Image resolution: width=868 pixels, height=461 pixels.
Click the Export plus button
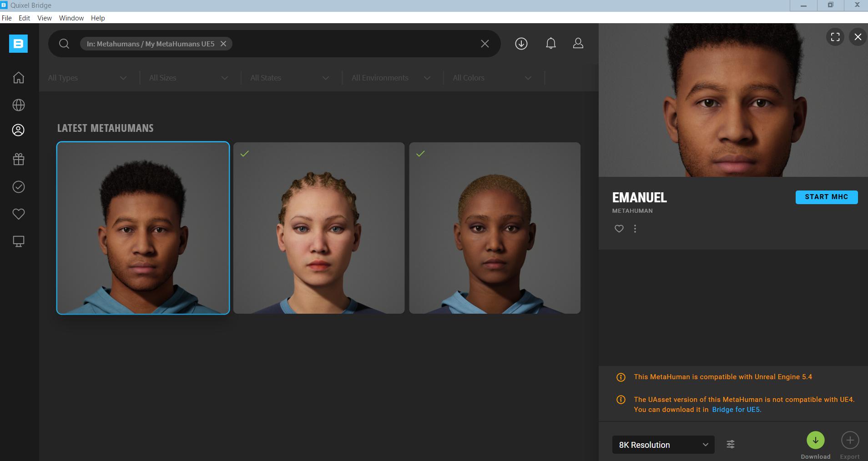850,440
